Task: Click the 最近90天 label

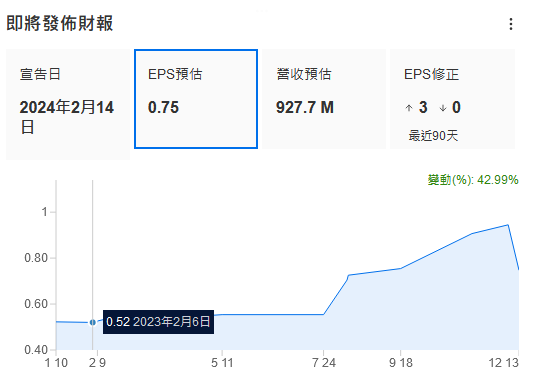Action: tap(433, 136)
